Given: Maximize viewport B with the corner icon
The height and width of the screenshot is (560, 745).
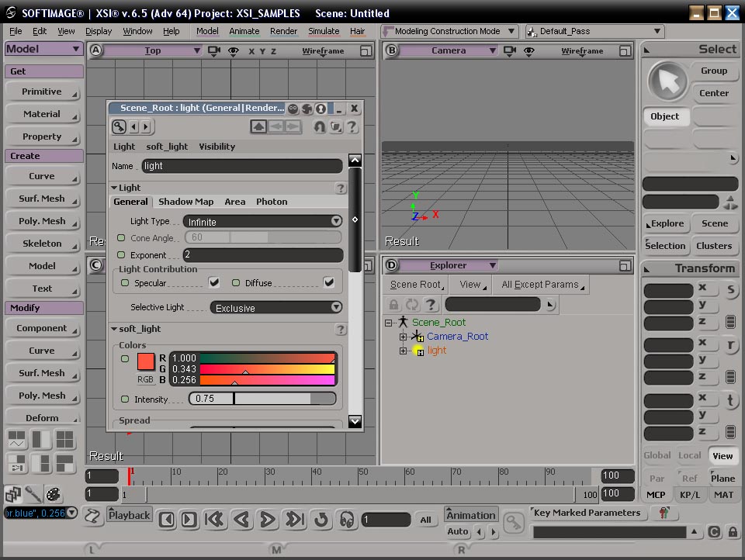Looking at the screenshot, I should (x=625, y=50).
